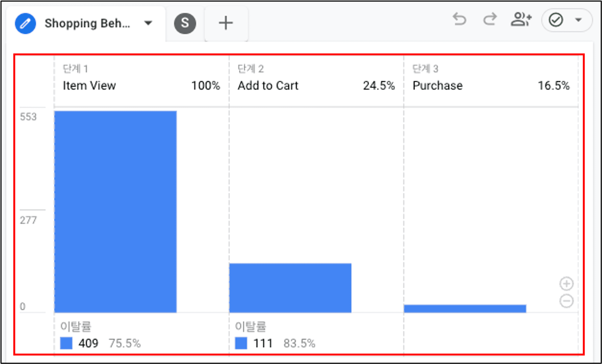Open dropdown arrow next to checkmark status
Image resolution: width=602 pixels, height=364 pixels.
(578, 20)
